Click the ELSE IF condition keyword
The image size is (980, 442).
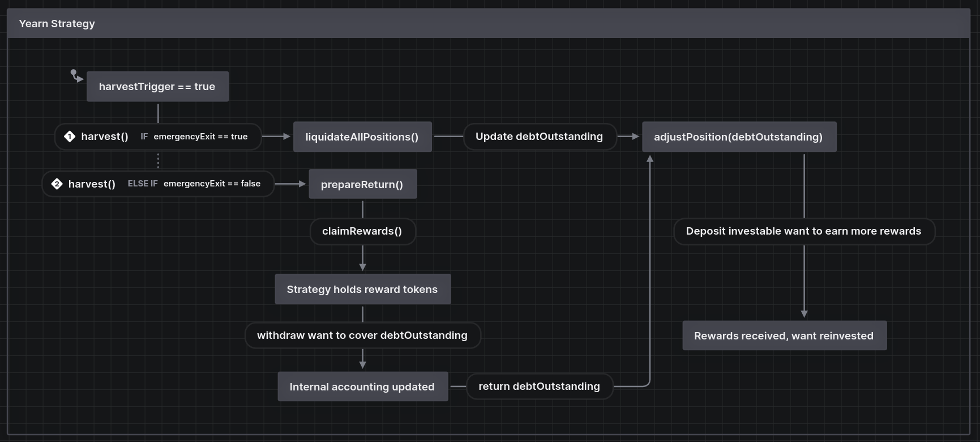point(143,184)
